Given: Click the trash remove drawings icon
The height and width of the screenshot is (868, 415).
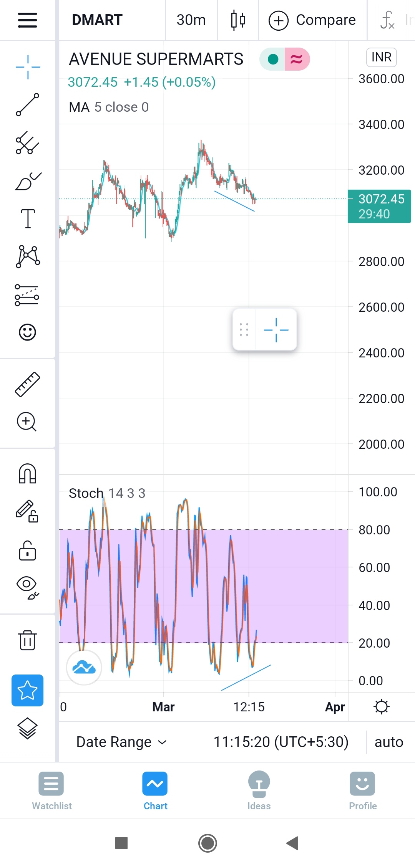Looking at the screenshot, I should [x=27, y=640].
